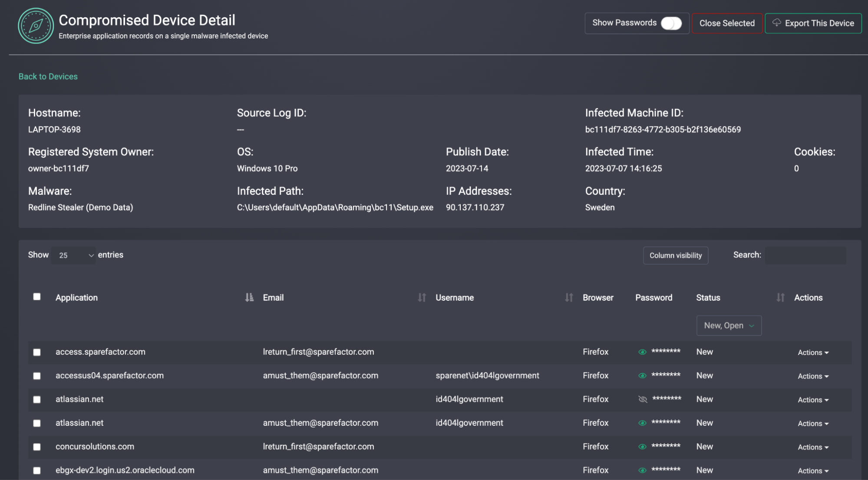Click the Back to Devices link

click(48, 76)
